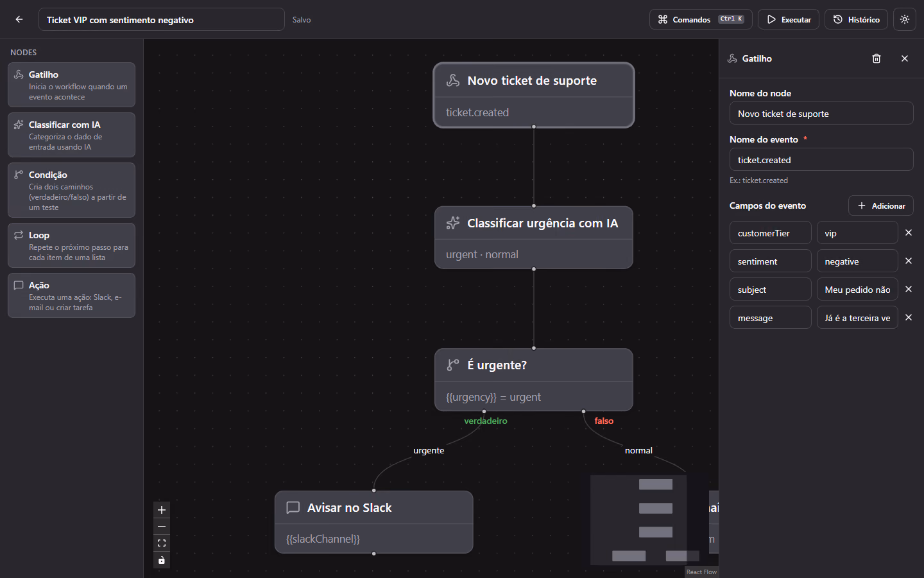Run the workflow with Executar
The height and width of the screenshot is (578, 924).
789,19
